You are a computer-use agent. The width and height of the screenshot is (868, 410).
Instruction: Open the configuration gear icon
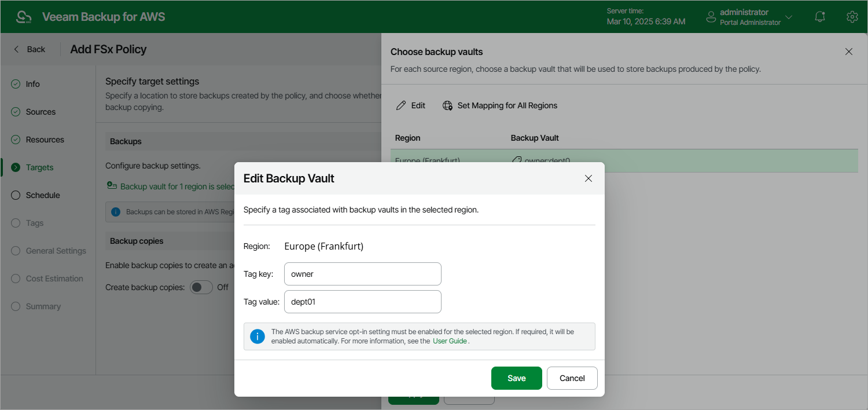click(852, 17)
